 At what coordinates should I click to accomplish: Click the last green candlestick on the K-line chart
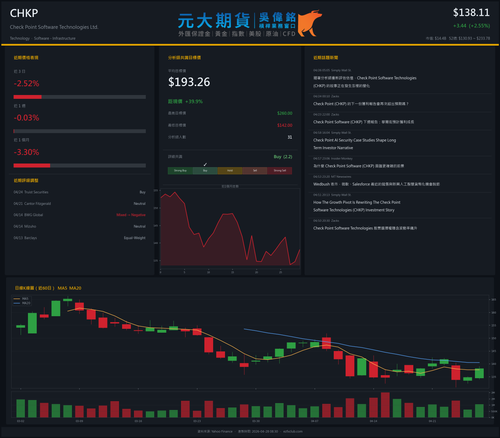click(x=479, y=373)
